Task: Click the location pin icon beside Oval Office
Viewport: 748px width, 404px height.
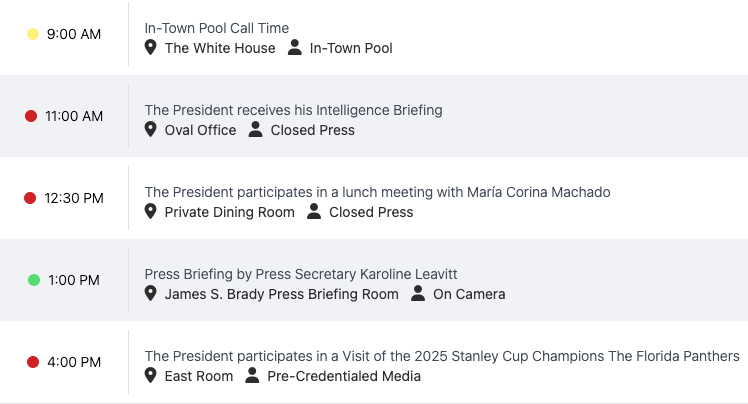Action: pos(151,130)
